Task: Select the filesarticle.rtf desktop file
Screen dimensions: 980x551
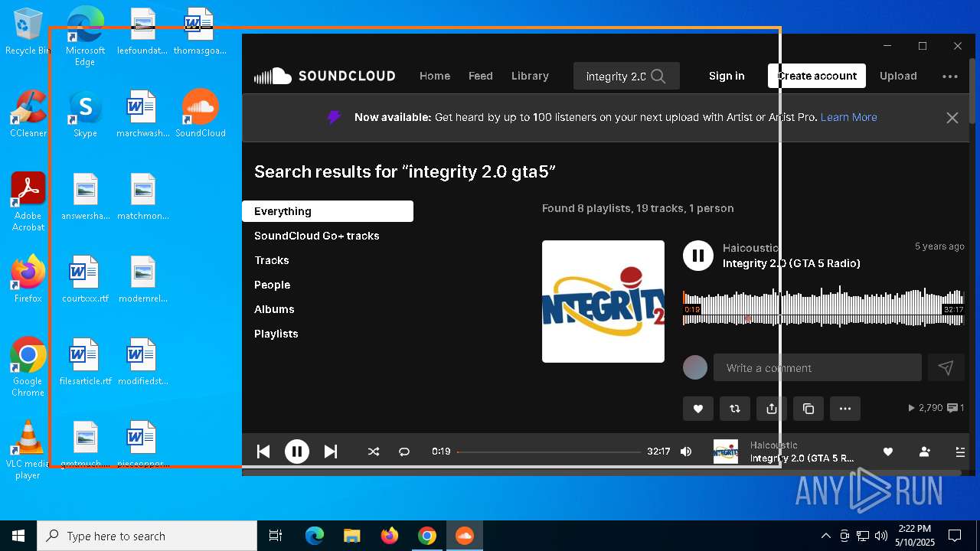Action: 85,362
